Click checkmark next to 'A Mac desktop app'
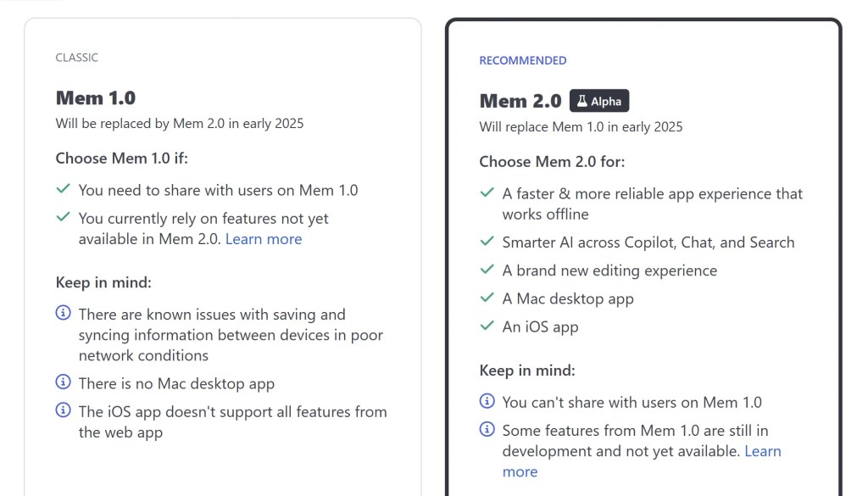This screenshot has height=496, width=868. pos(487,298)
